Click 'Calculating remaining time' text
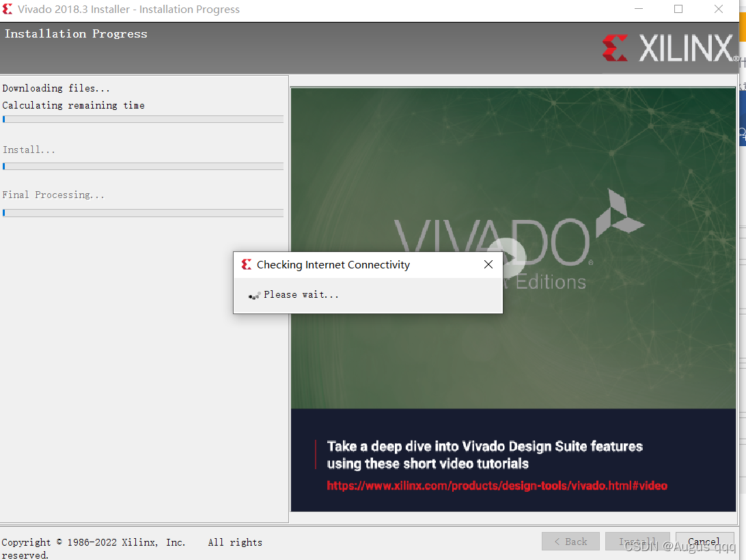The image size is (746, 560). tap(73, 106)
